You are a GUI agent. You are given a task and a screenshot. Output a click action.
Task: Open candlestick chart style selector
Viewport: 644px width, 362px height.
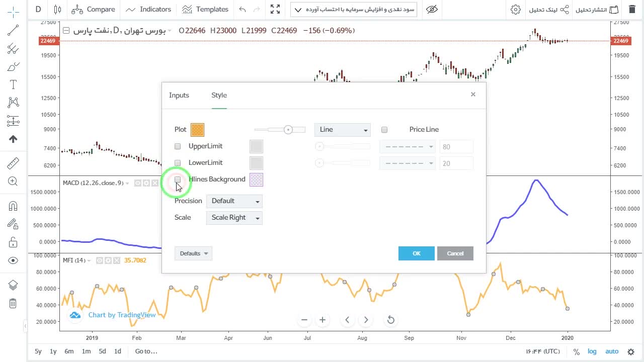click(x=57, y=10)
